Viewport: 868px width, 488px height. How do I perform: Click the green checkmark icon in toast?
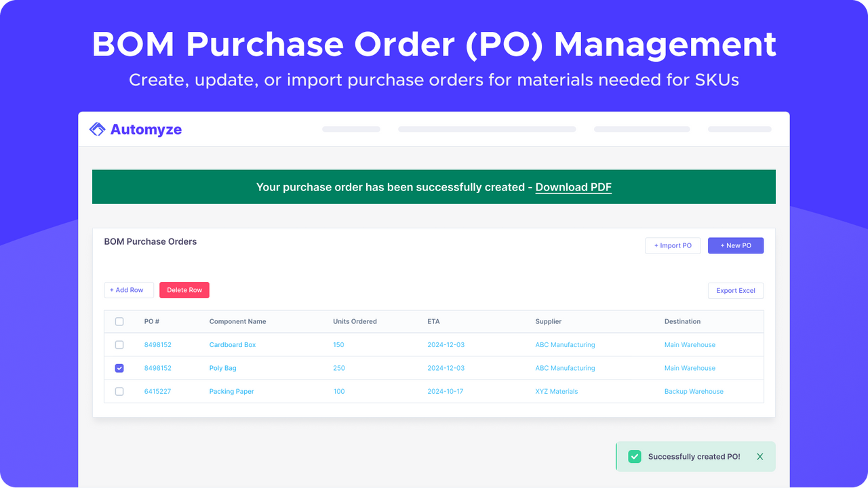coord(635,457)
